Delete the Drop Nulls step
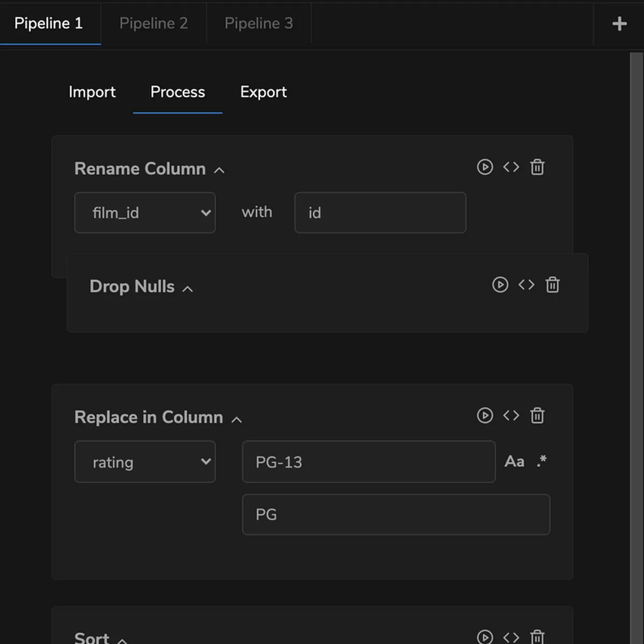The image size is (644, 644). click(553, 284)
